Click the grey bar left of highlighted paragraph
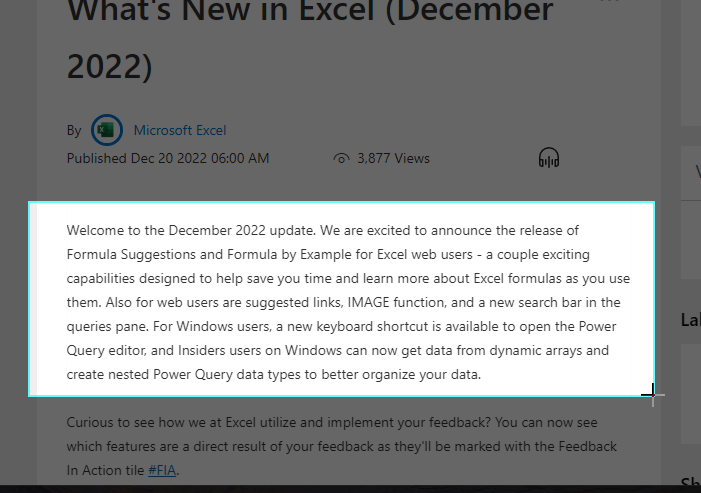The width and height of the screenshot is (701, 493). pyautogui.click(x=33, y=299)
